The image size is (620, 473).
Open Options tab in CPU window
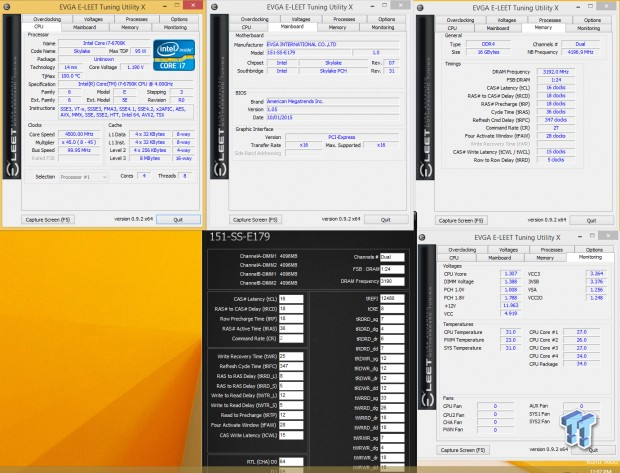tap(180, 19)
